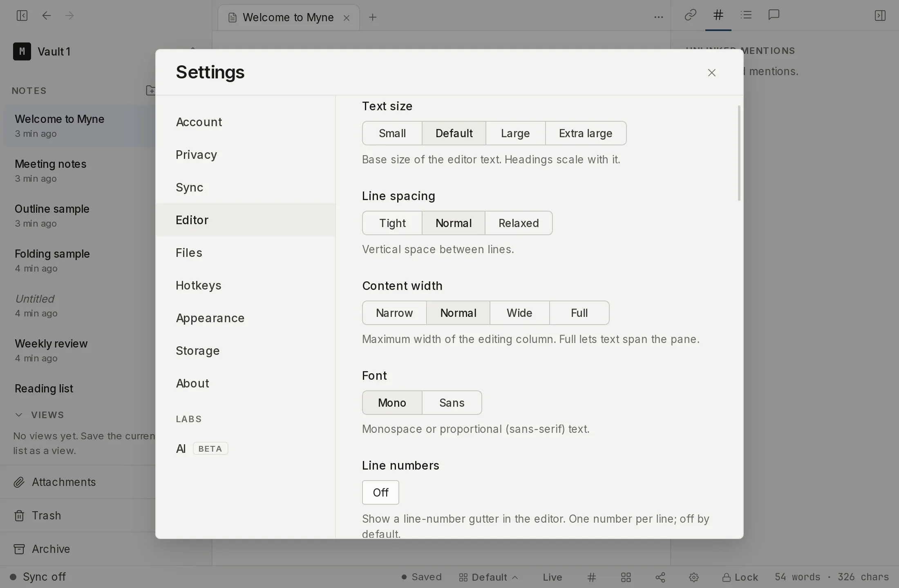Screen dimensions: 899x588
Task: Click Sync off status indicator
Action: pyautogui.click(x=38, y=577)
